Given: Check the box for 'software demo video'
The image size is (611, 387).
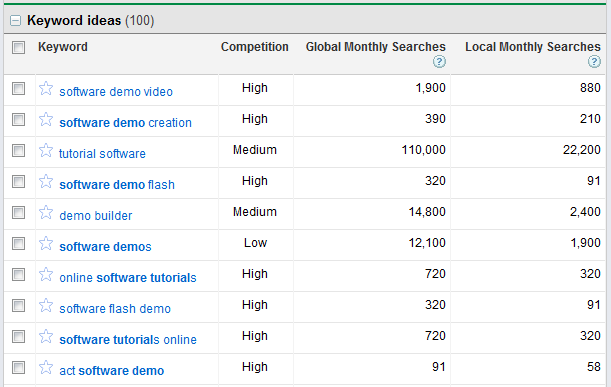Looking at the screenshot, I should [18, 88].
